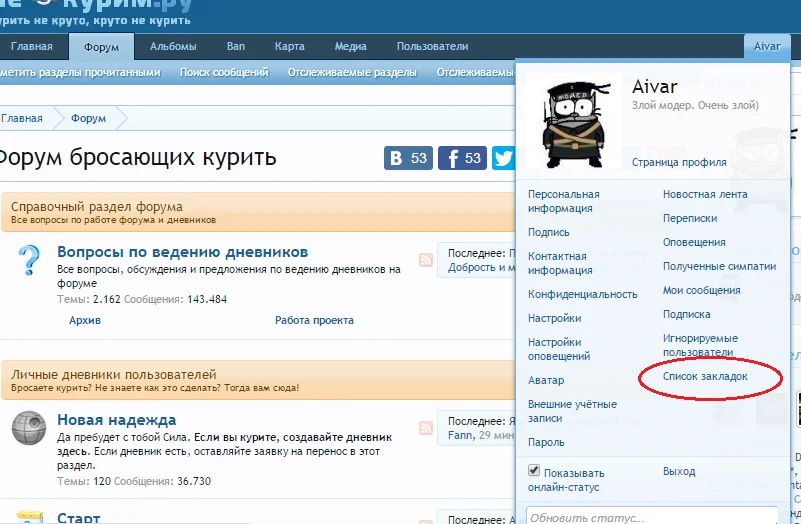The height and width of the screenshot is (524, 801).
Task: Open Поиск сообщений in the sub-navigation
Action: click(224, 73)
